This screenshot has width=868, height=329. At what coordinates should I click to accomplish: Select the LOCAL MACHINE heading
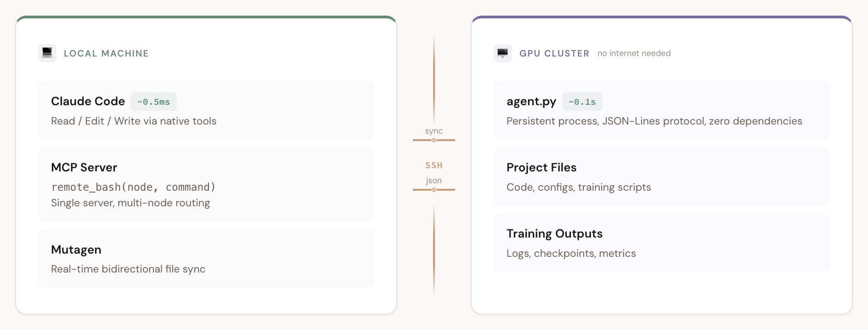(x=106, y=53)
